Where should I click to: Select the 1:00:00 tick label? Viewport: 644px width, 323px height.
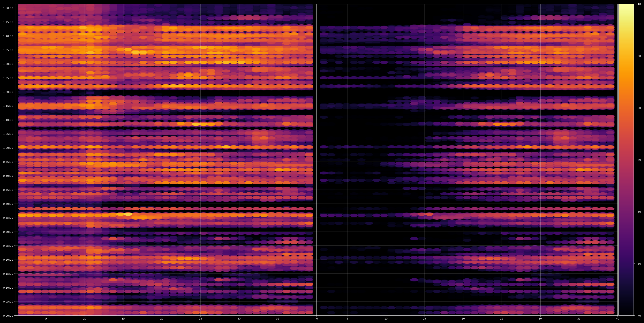coord(8,148)
